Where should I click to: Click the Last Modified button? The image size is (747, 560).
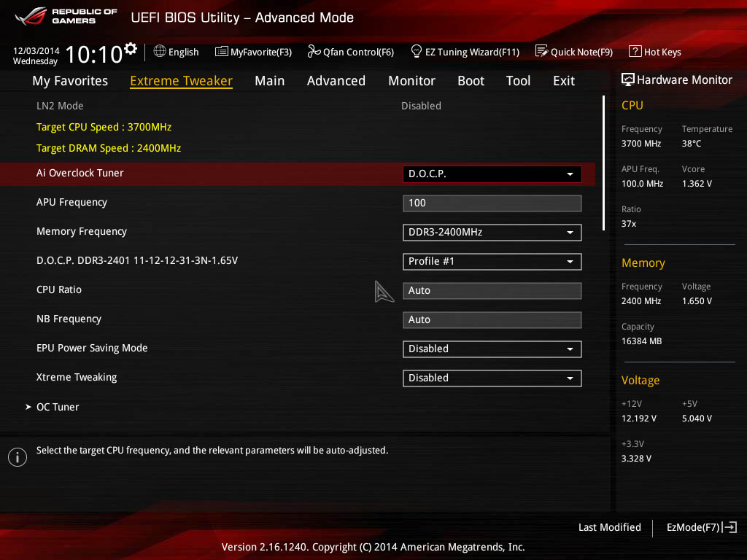609,527
